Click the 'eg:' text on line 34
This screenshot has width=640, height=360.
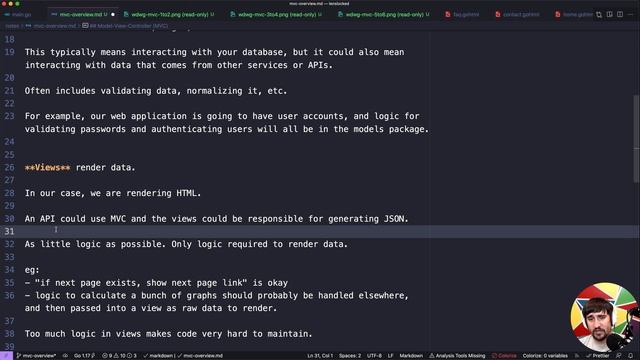pos(32,270)
